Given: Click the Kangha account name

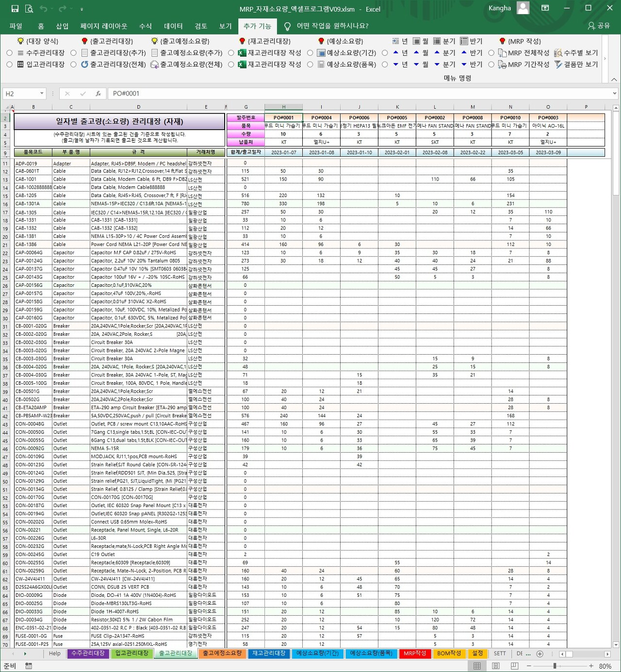Looking at the screenshot, I should [499, 8].
